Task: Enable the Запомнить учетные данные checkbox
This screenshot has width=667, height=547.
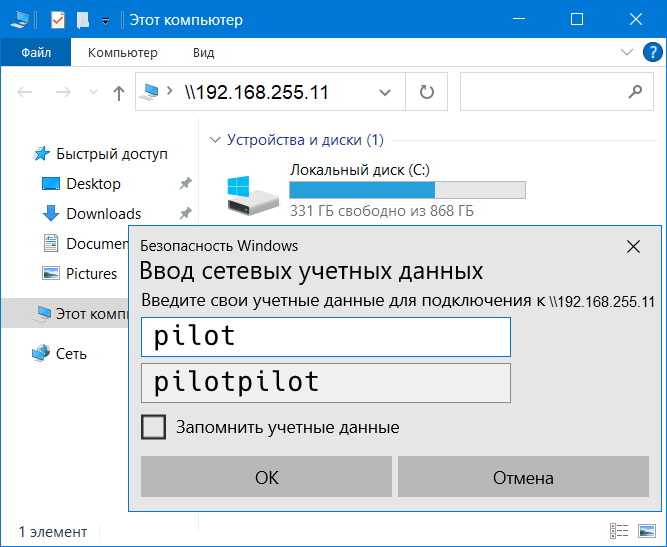Action: pos(153,427)
